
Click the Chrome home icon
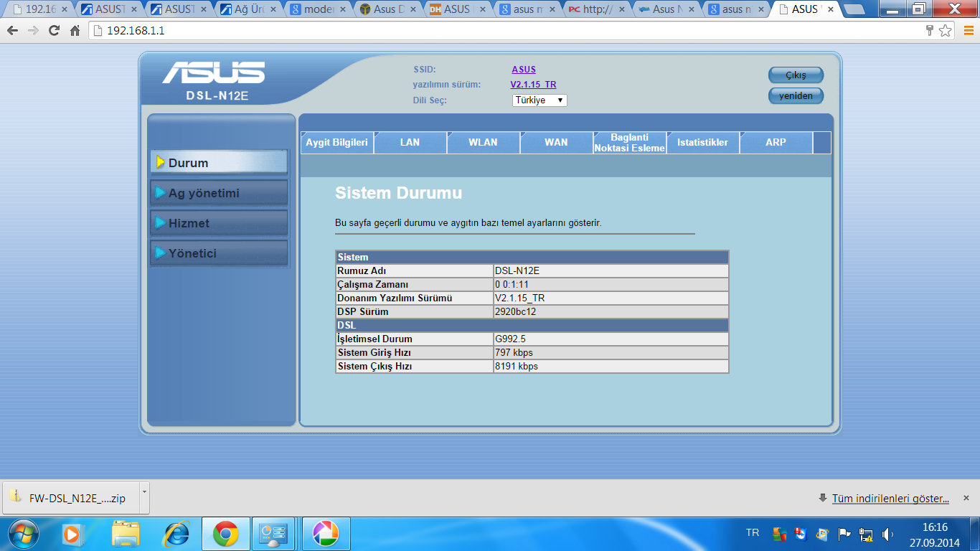75,31
